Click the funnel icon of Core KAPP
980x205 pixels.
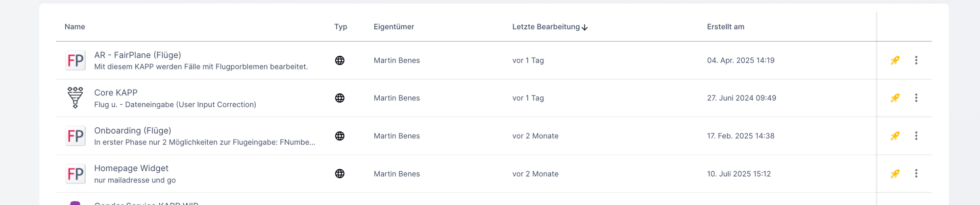[75, 97]
